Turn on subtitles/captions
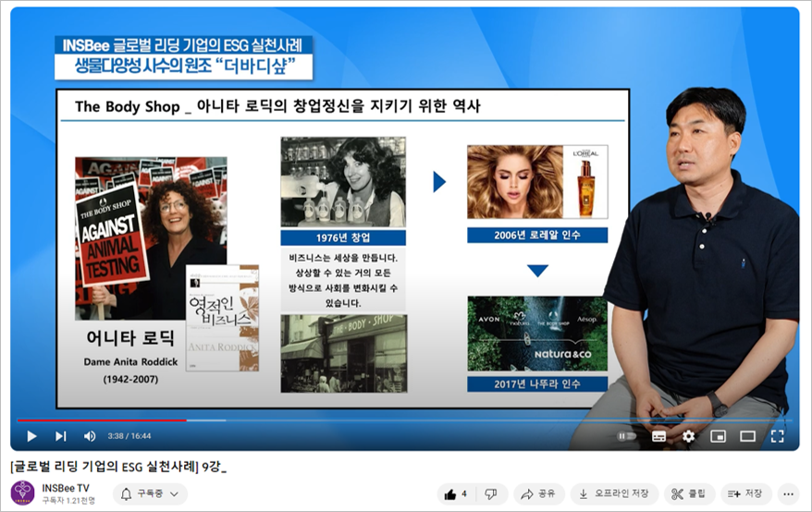This screenshot has width=812, height=512. click(x=658, y=436)
